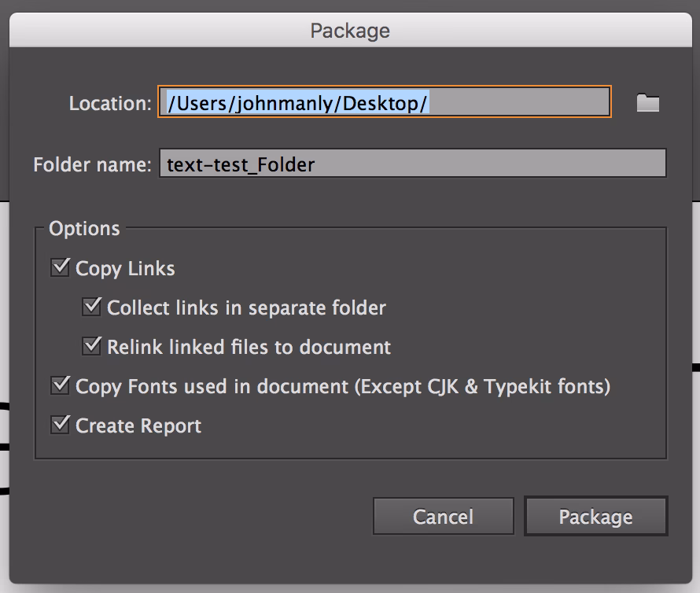Click the folder icon to browse location
700x593 pixels.
647,103
